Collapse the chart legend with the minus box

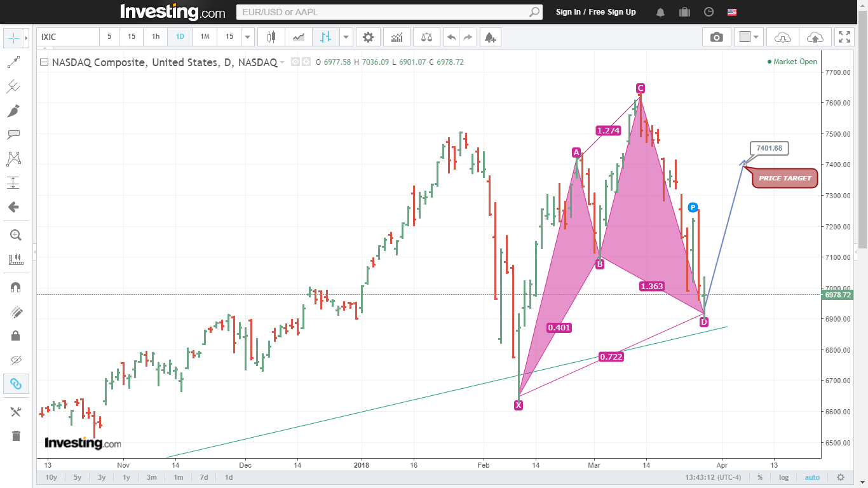[44, 62]
